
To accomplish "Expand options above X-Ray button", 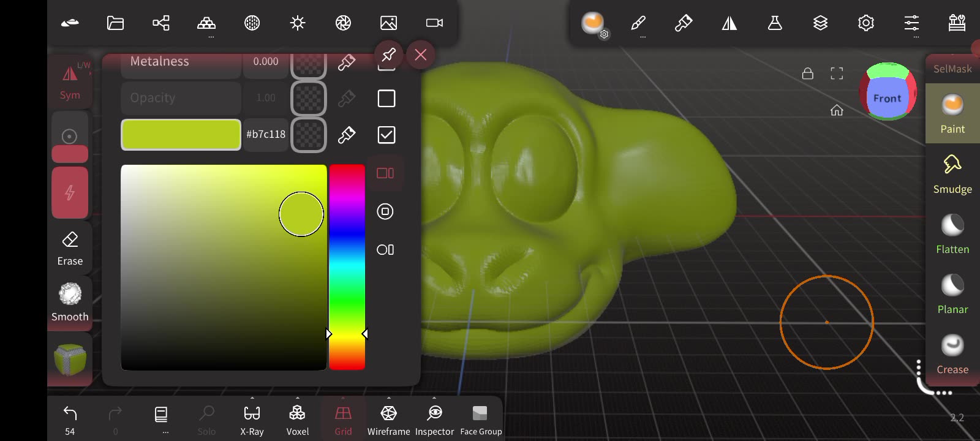I will (x=252, y=398).
